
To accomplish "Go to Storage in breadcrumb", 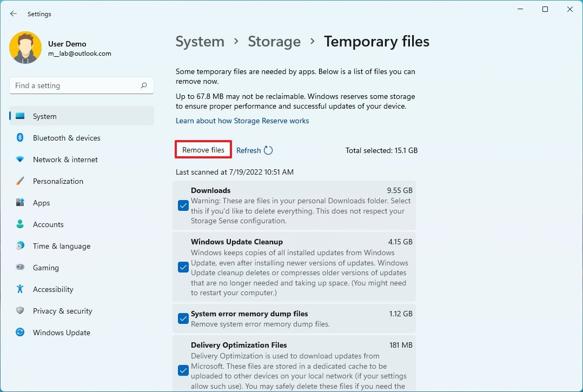I will [274, 42].
